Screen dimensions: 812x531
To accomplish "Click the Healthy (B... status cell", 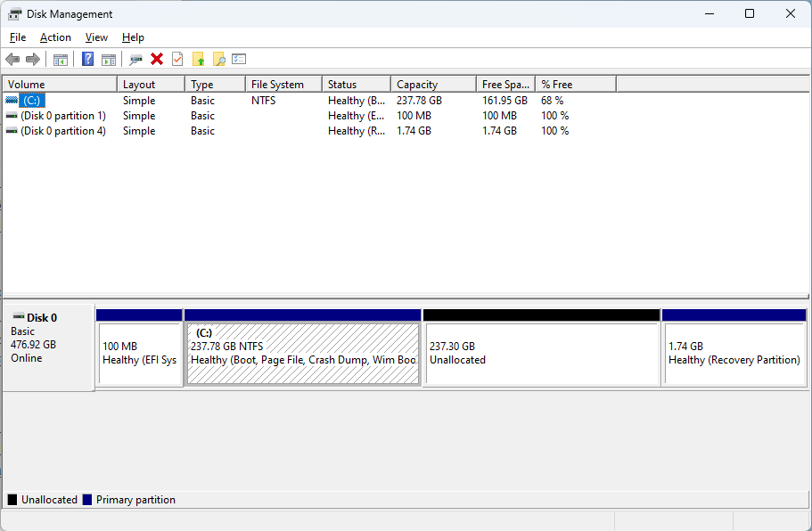I will 357,101.
